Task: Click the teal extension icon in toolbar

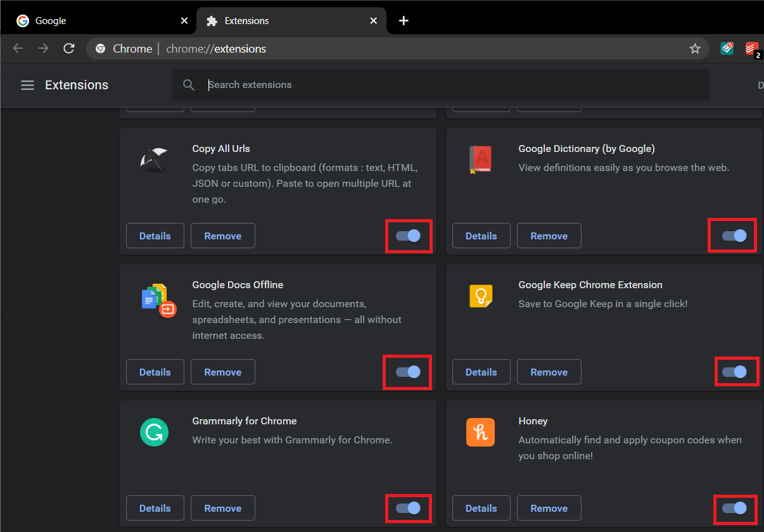Action: click(x=727, y=49)
